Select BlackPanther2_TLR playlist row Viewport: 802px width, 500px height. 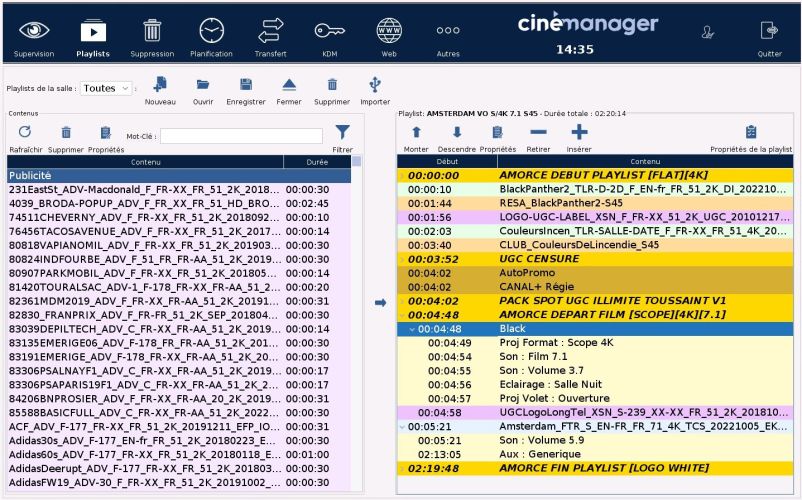click(595, 190)
